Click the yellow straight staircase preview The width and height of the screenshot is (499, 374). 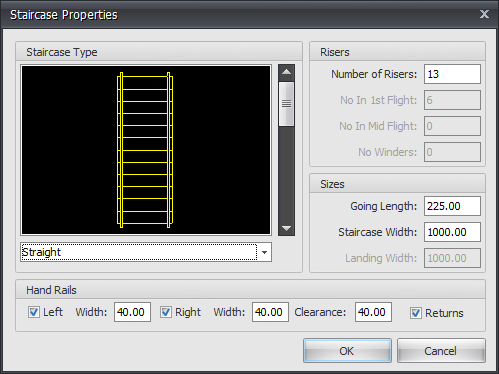pos(145,150)
